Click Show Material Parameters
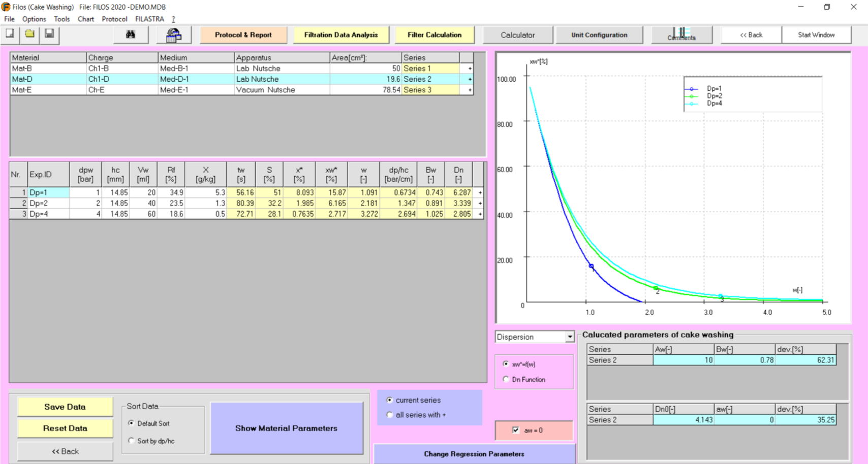The height and width of the screenshot is (464, 868). click(287, 428)
